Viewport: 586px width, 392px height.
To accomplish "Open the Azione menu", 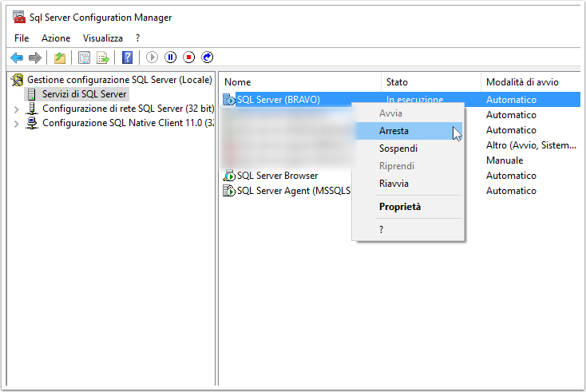I will [x=56, y=38].
